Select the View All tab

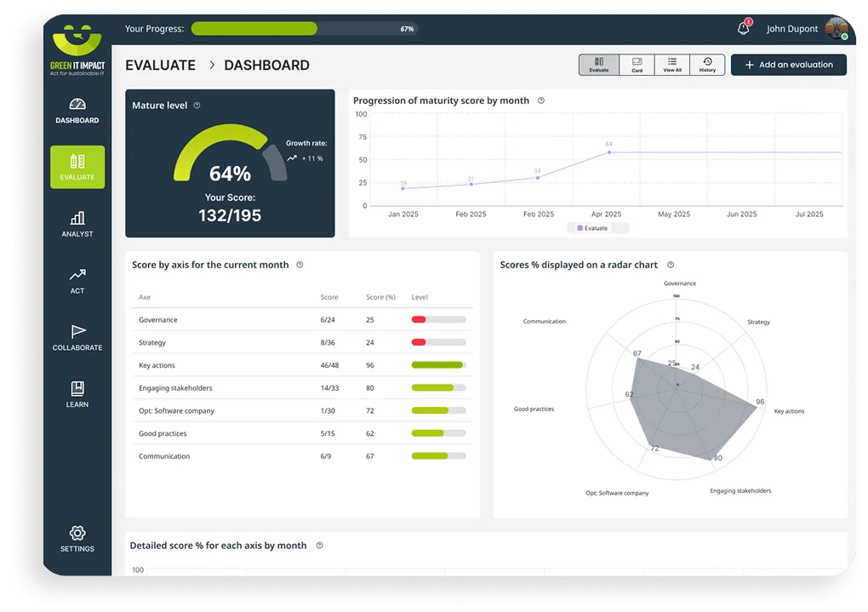672,65
